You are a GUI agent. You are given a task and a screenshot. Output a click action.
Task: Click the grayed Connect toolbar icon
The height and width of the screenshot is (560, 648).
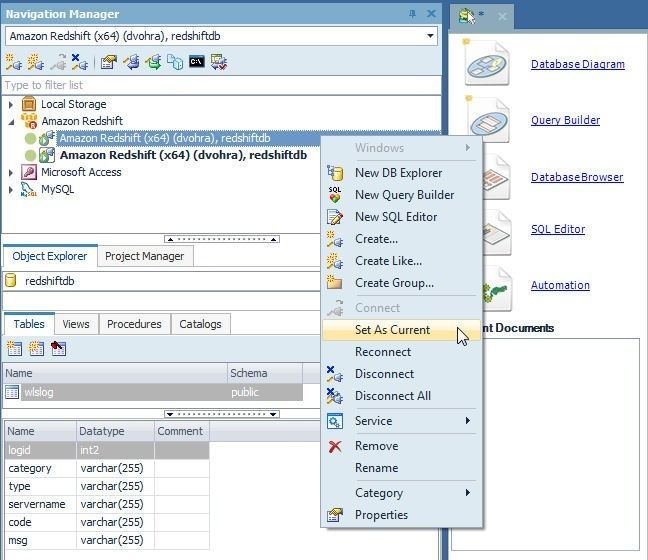(58, 62)
